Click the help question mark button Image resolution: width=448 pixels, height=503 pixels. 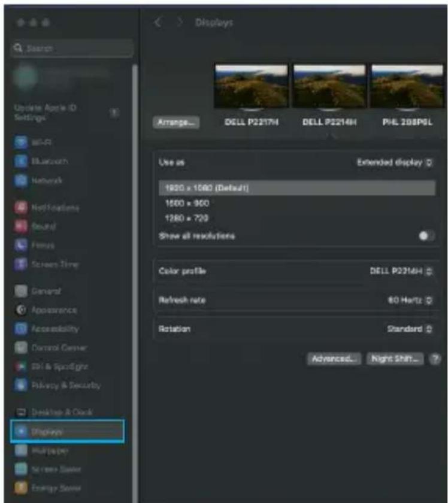pyautogui.click(x=435, y=359)
